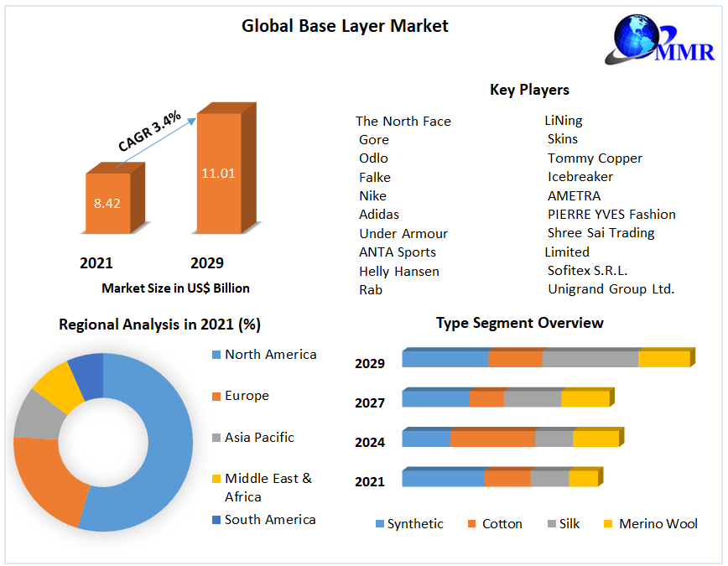Click the Merino Wool legend swatch
The width and height of the screenshot is (728, 566).
tap(608, 524)
